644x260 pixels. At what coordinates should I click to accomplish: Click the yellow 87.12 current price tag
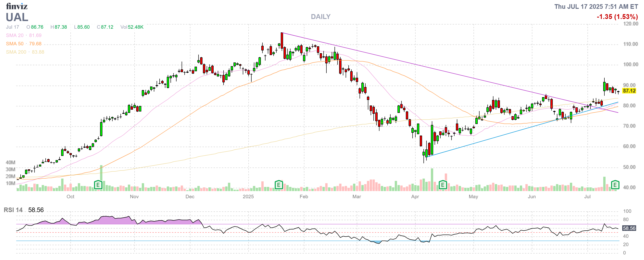tap(629, 91)
